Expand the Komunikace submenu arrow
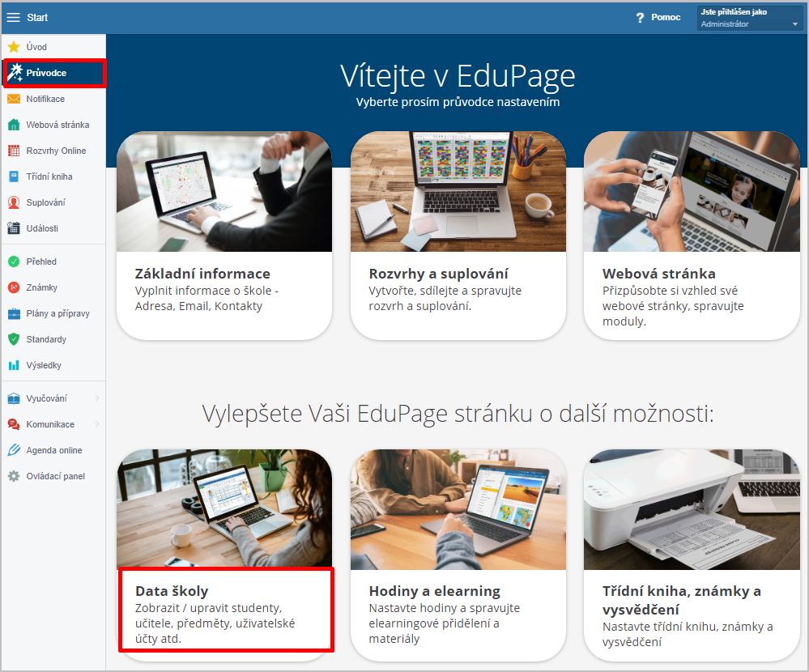809x672 pixels. pyautogui.click(x=97, y=424)
